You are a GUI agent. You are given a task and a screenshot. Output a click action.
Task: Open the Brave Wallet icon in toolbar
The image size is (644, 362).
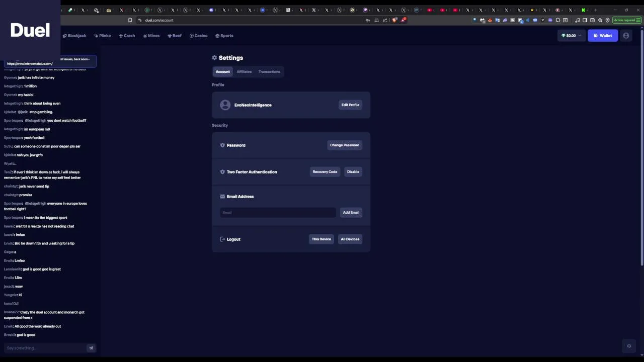(x=592, y=20)
